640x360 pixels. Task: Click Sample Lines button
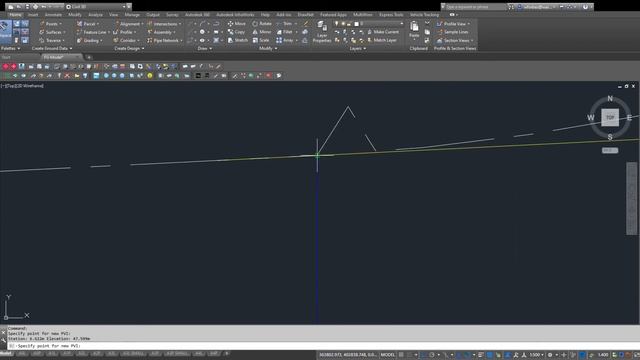point(452,32)
